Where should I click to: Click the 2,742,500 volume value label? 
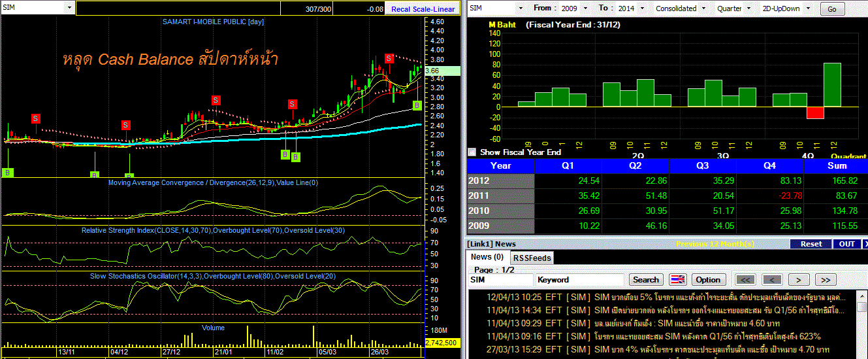click(x=442, y=343)
